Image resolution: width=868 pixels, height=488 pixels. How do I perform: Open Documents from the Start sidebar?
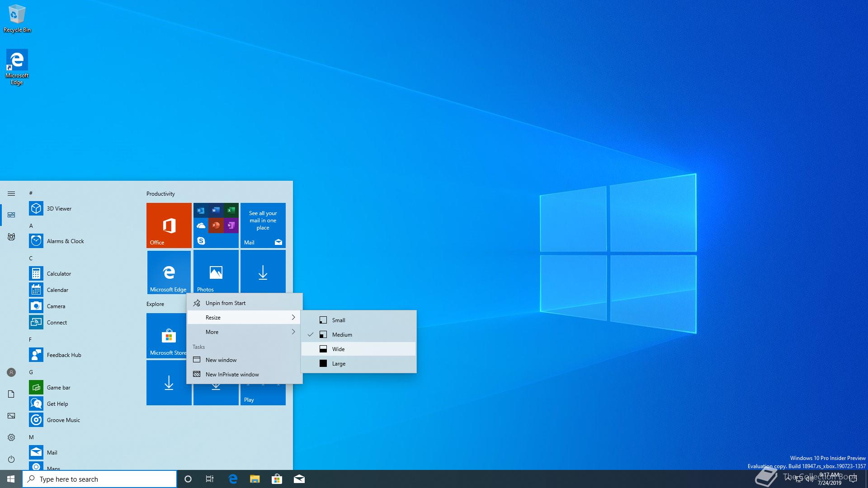(x=11, y=394)
